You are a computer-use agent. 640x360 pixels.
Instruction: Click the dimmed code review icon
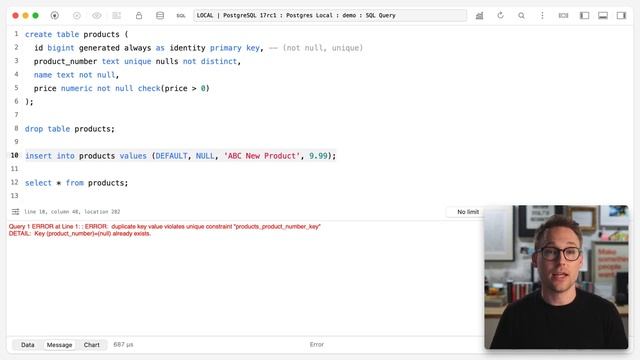coord(117,16)
